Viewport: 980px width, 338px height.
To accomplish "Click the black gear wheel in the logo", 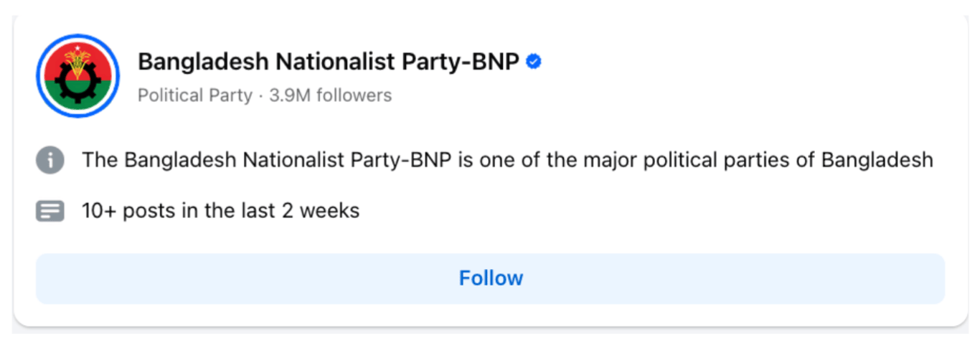I will [77, 83].
